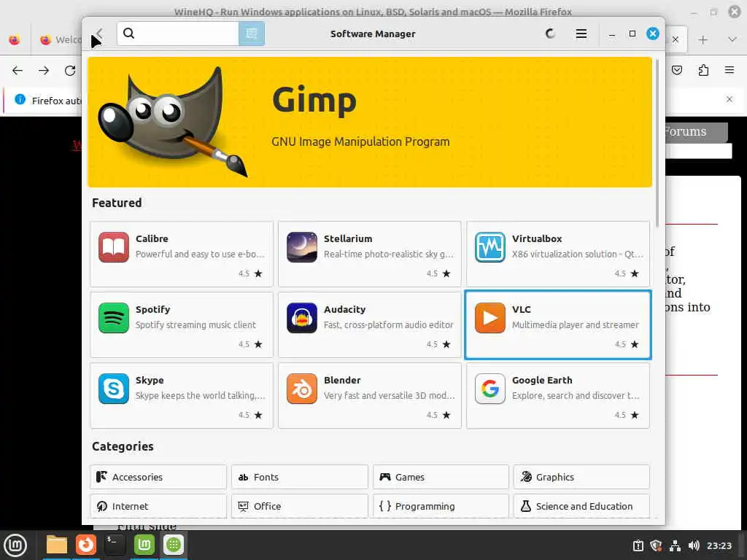Open the Software Manager taskbar grid icon
This screenshot has height=560, width=747.
point(174,545)
